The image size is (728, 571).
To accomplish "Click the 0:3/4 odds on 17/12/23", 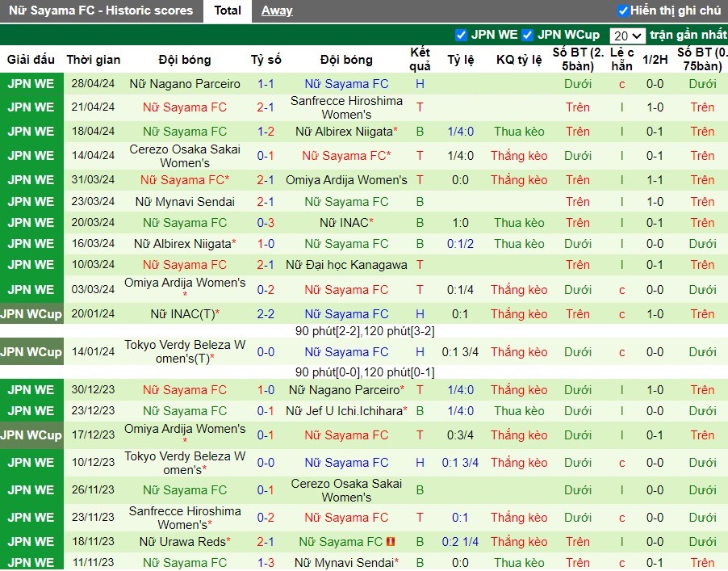I will tap(460, 435).
